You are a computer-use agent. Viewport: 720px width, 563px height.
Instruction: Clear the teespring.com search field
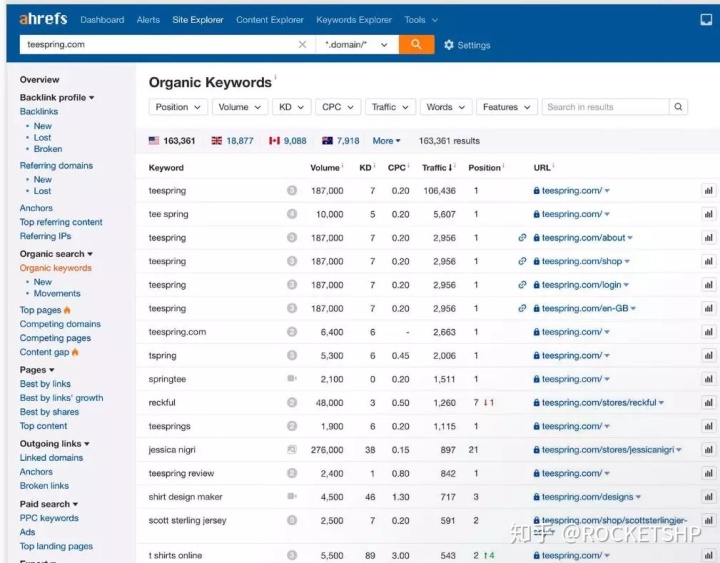[x=303, y=45]
